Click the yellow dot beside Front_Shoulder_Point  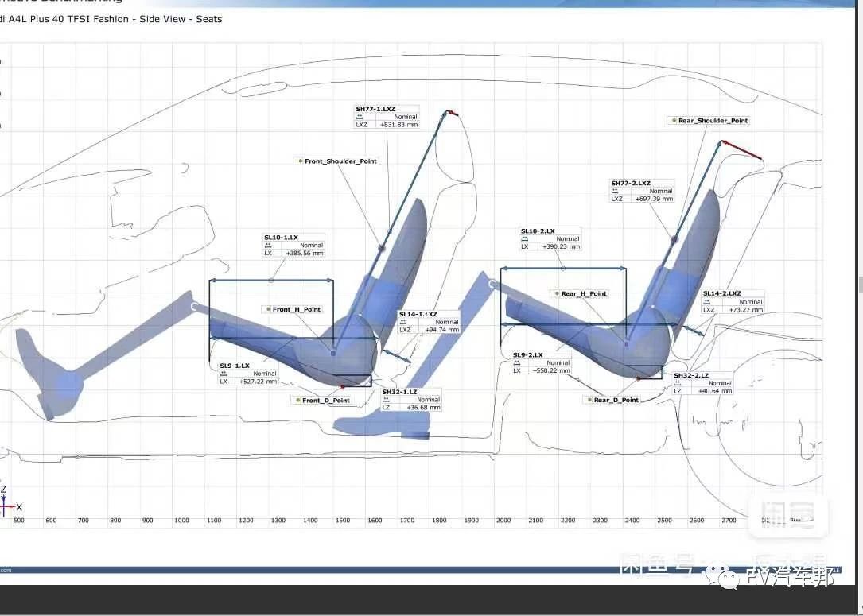point(299,161)
